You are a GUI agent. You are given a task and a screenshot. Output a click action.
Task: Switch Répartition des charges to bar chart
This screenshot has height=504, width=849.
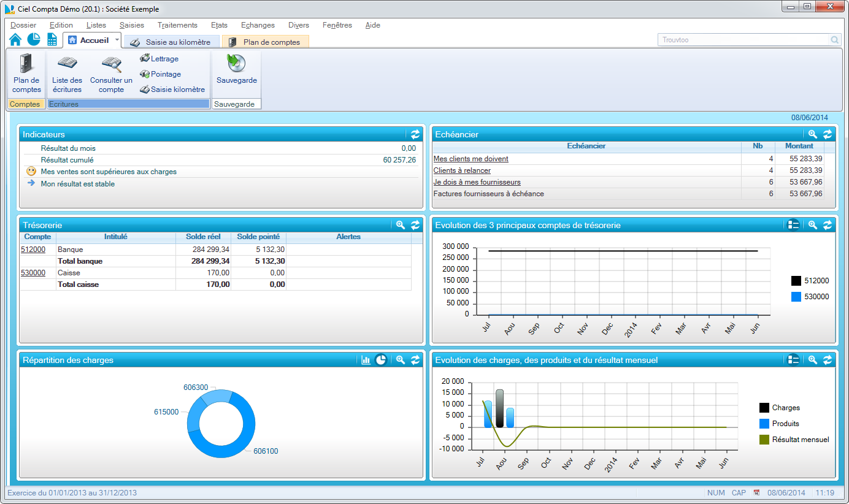click(366, 360)
